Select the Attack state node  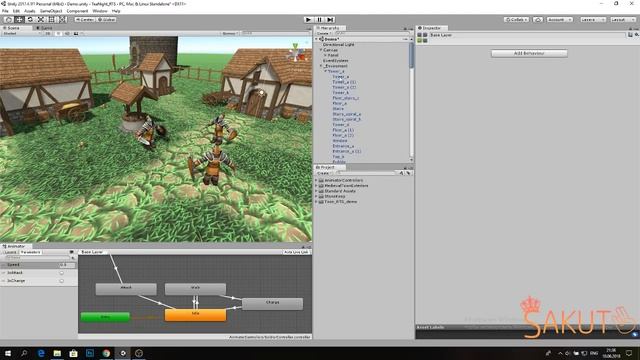(x=126, y=289)
